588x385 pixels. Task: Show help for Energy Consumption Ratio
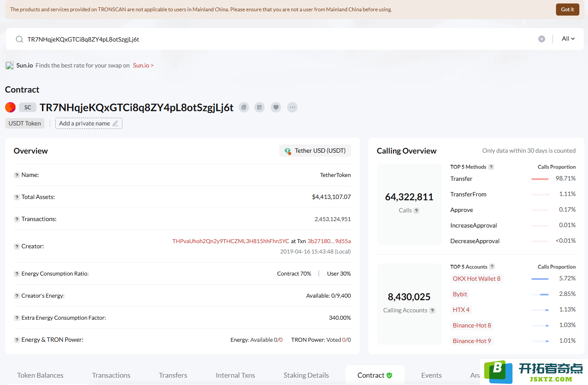(x=17, y=274)
